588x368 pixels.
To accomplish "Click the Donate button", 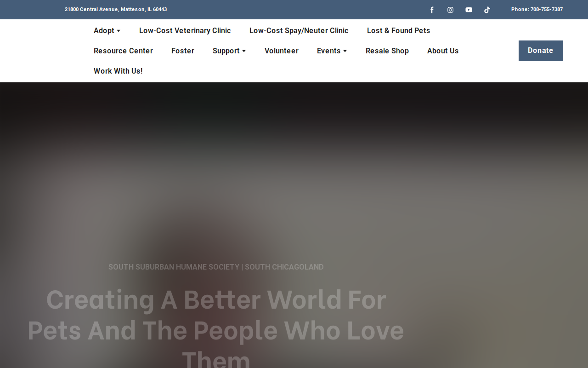I will coord(541,51).
